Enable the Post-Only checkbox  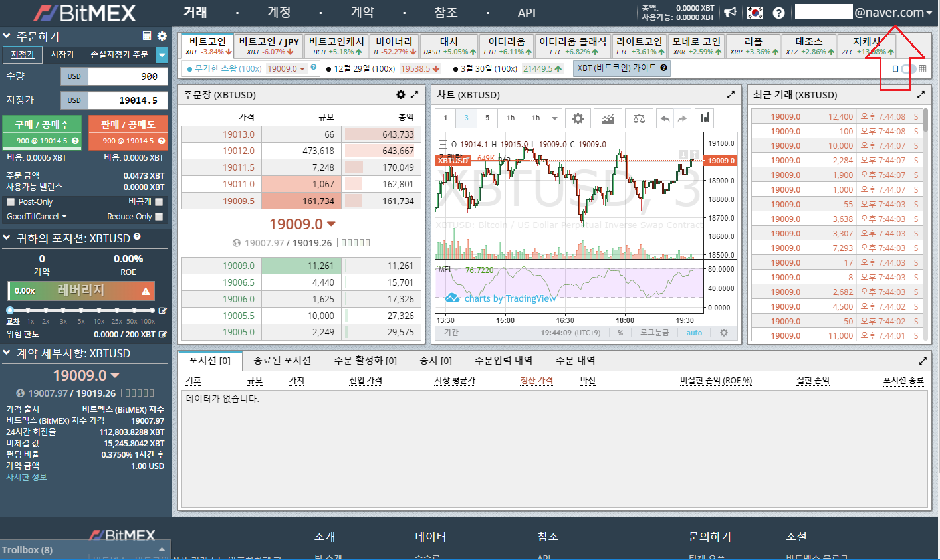(x=11, y=202)
